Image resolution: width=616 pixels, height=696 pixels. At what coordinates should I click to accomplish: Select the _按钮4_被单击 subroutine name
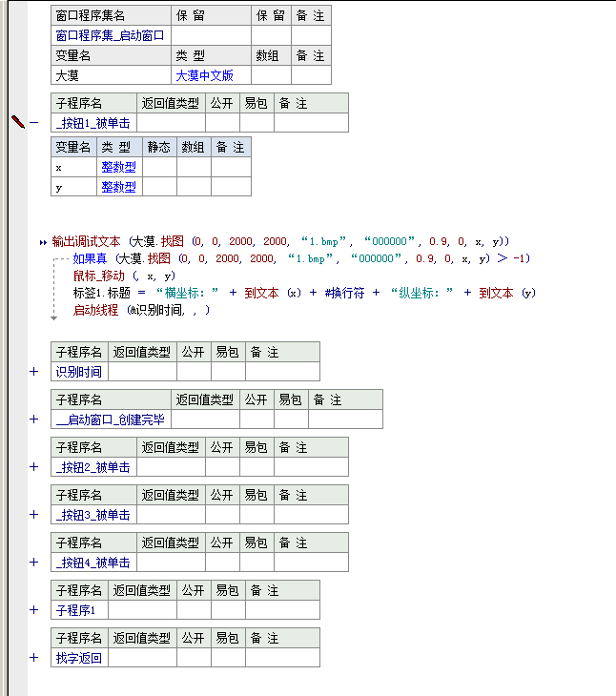[x=93, y=563]
